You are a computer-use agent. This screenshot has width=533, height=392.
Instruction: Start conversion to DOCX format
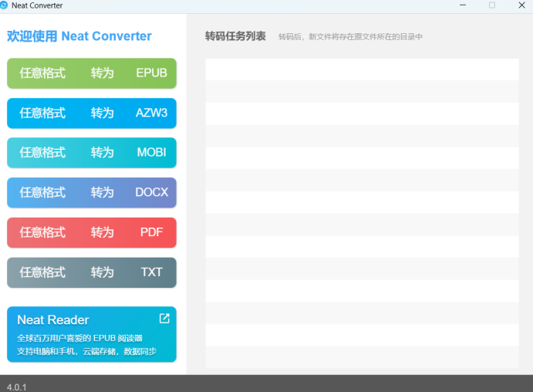tap(92, 192)
